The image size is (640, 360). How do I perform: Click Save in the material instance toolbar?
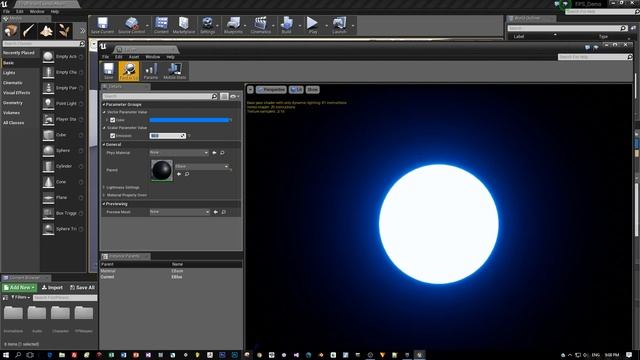pyautogui.click(x=109, y=71)
